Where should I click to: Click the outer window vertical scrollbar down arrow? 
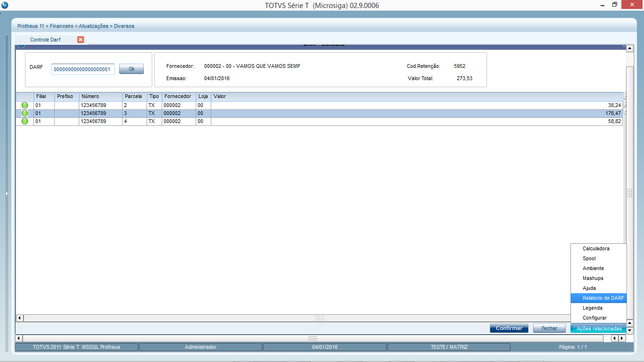point(629,331)
